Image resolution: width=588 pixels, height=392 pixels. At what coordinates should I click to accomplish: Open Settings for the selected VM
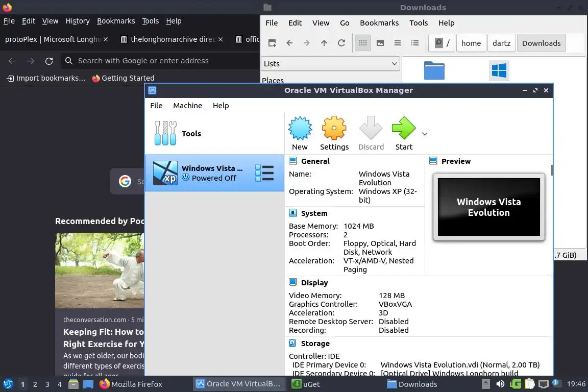(x=334, y=133)
